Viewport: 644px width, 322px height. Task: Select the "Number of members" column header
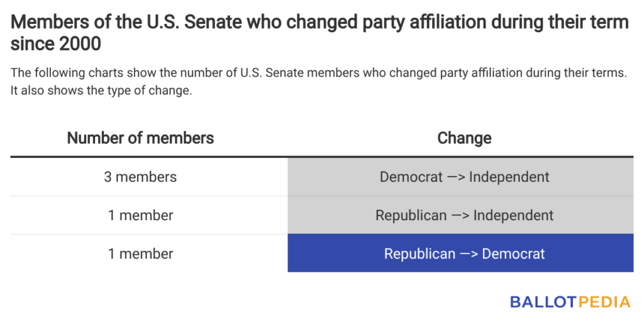140,138
